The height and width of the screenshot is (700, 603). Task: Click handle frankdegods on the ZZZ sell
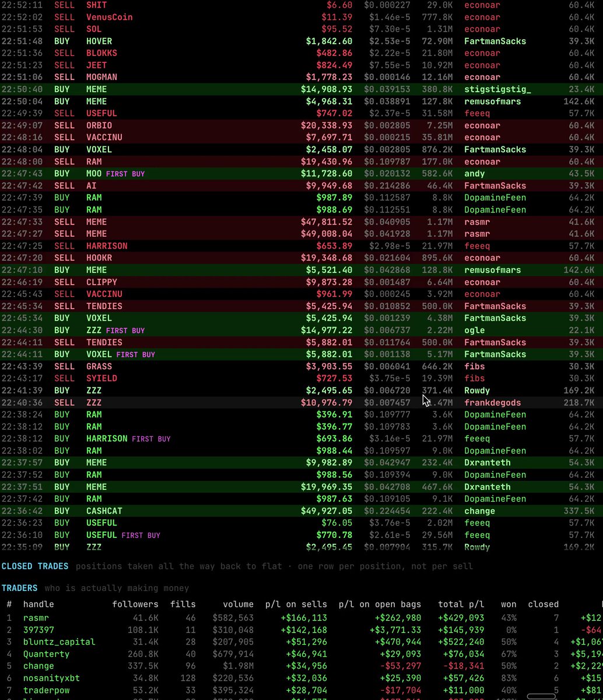point(493,402)
